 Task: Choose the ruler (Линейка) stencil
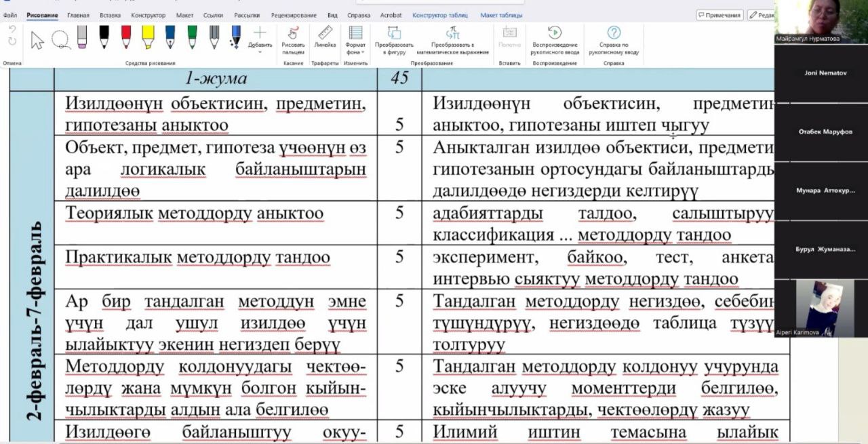pyautogui.click(x=325, y=38)
